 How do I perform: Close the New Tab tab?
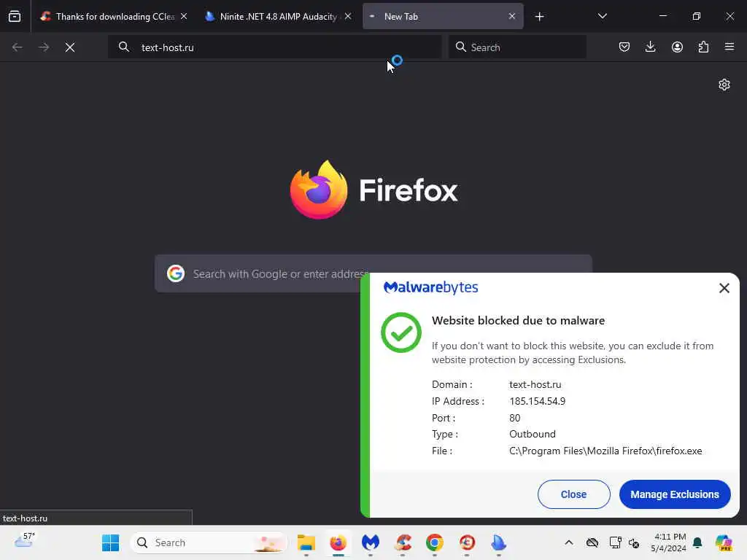coord(511,16)
